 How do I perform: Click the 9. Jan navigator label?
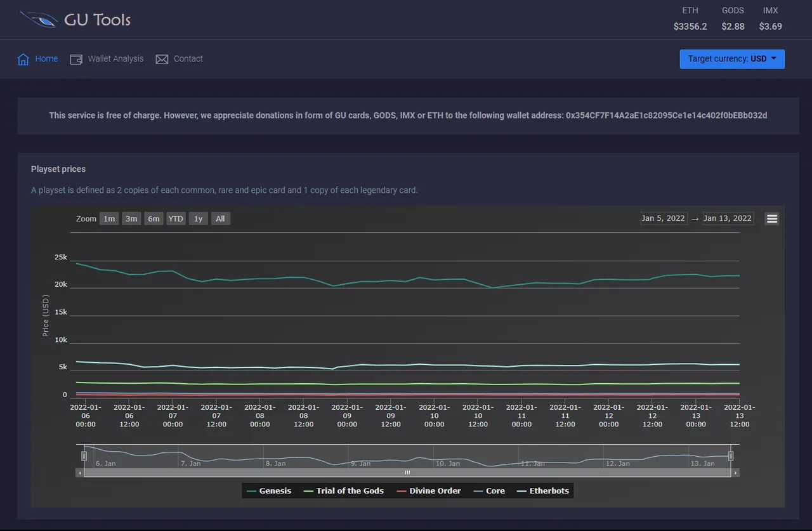point(360,464)
